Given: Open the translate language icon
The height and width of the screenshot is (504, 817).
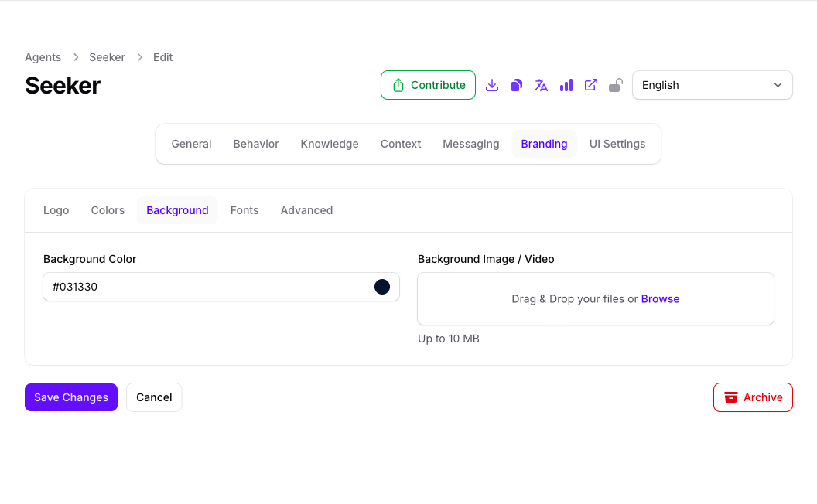Looking at the screenshot, I should (x=542, y=85).
